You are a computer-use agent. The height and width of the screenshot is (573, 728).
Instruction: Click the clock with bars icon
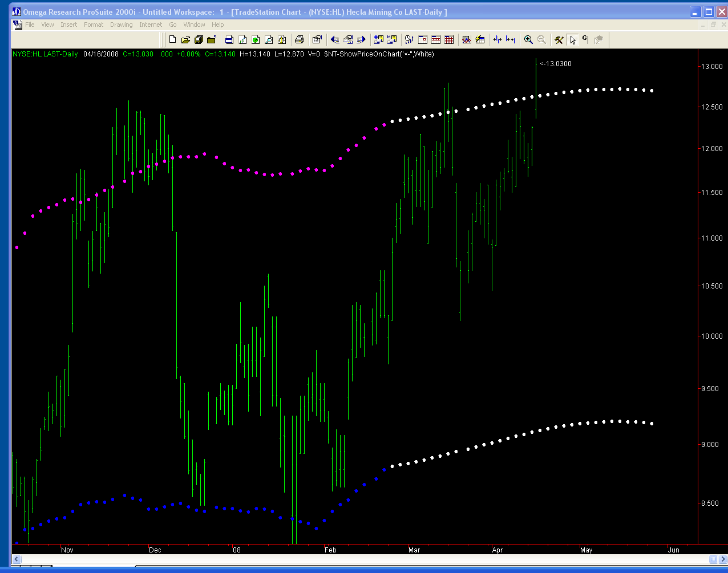pos(409,39)
